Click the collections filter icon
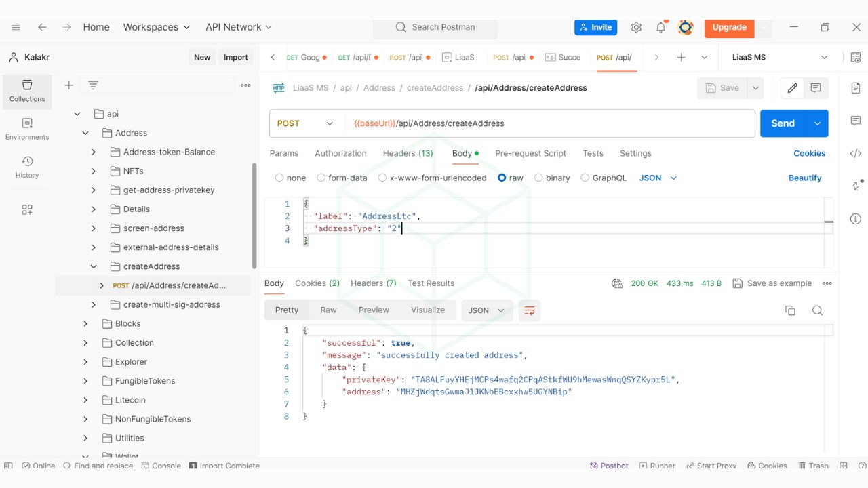This screenshot has width=868, height=488. (x=93, y=85)
